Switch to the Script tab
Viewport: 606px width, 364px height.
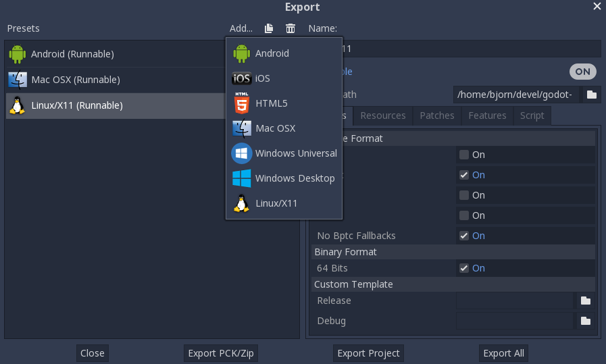coord(532,115)
